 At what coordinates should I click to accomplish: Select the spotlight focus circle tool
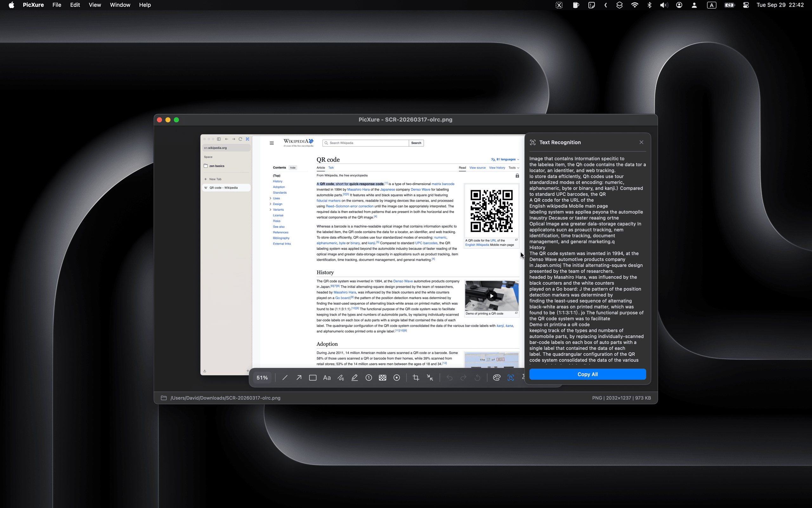[x=396, y=378]
